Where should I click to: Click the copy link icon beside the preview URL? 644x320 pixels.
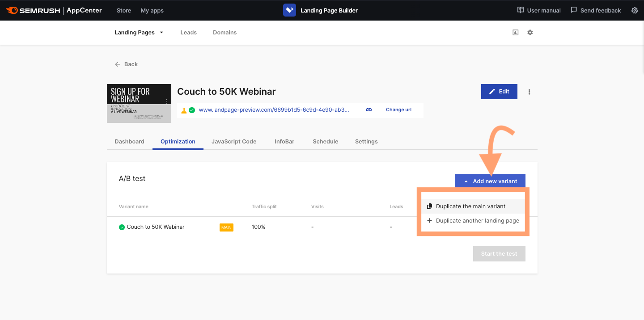[x=369, y=109]
